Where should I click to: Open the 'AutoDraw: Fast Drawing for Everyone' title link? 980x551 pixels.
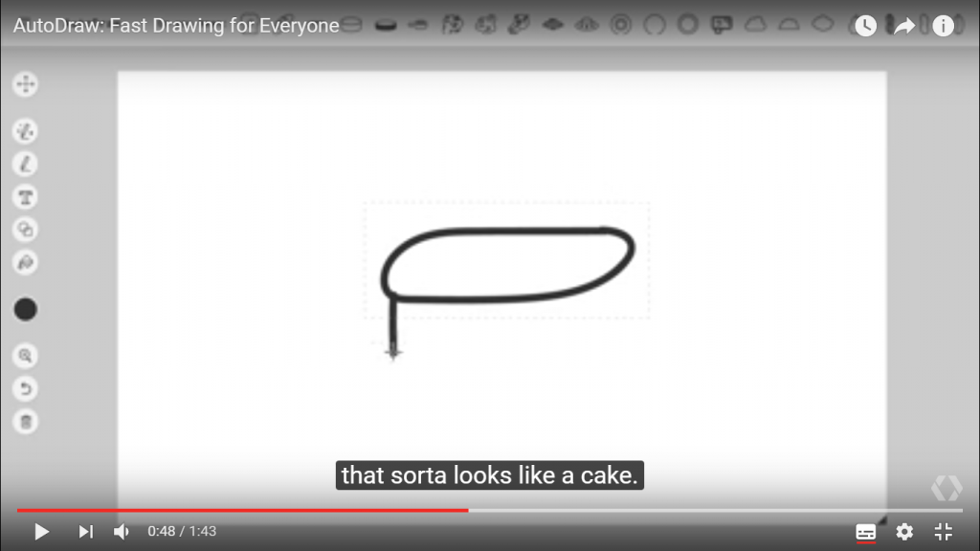(176, 26)
